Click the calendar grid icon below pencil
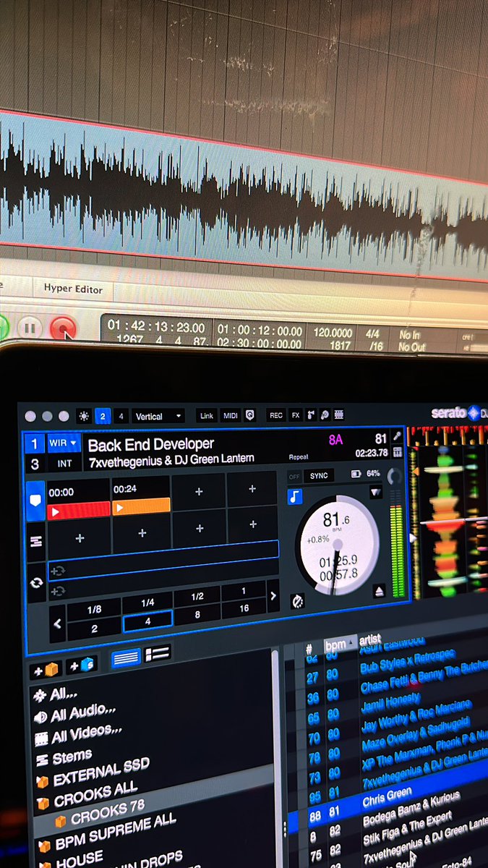 (x=398, y=452)
